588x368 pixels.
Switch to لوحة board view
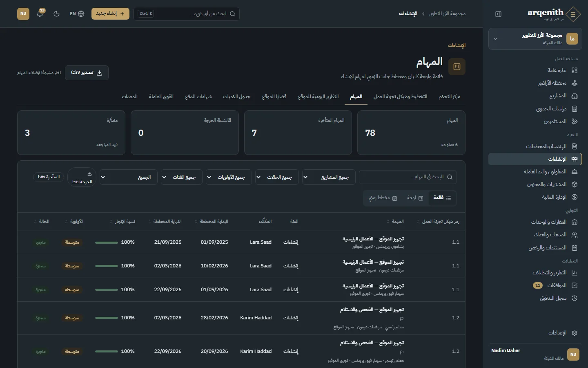click(x=415, y=198)
